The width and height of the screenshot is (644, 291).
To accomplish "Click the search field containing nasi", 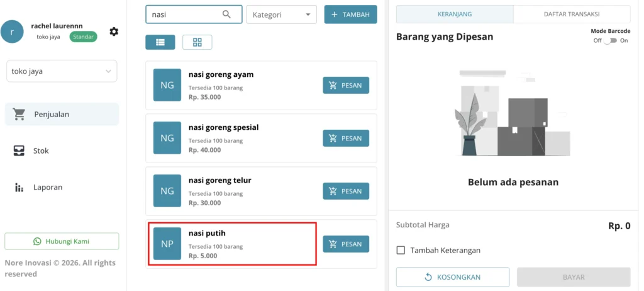I will tap(194, 14).
